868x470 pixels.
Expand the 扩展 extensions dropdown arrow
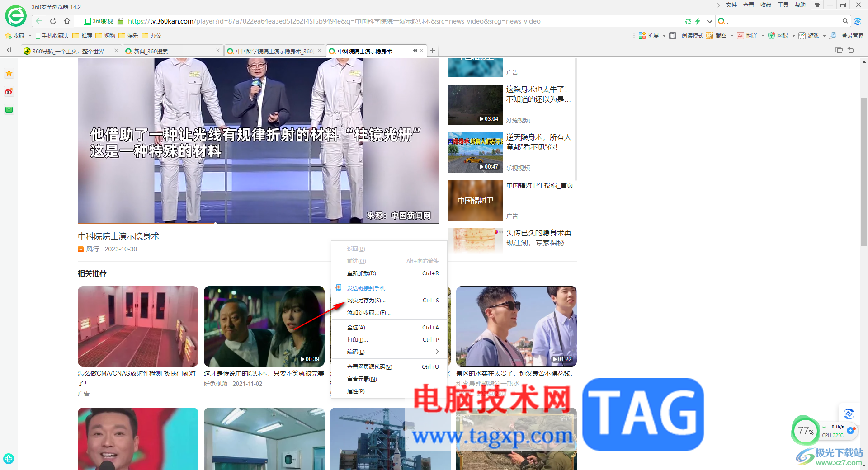pyautogui.click(x=664, y=36)
